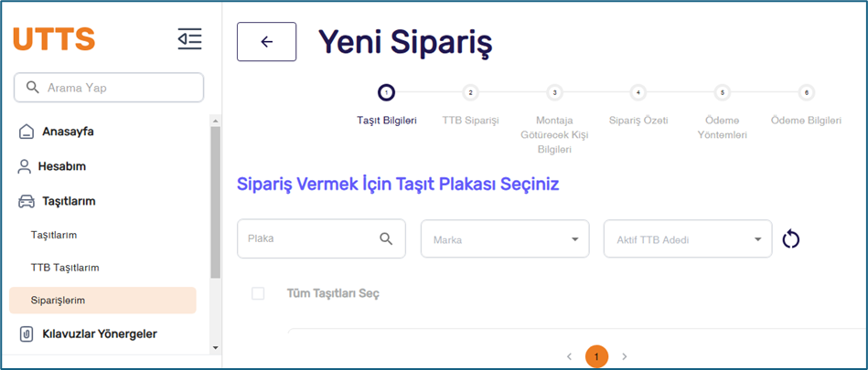Check the Tüm Taşıtları Seç checkbox

pos(258,293)
